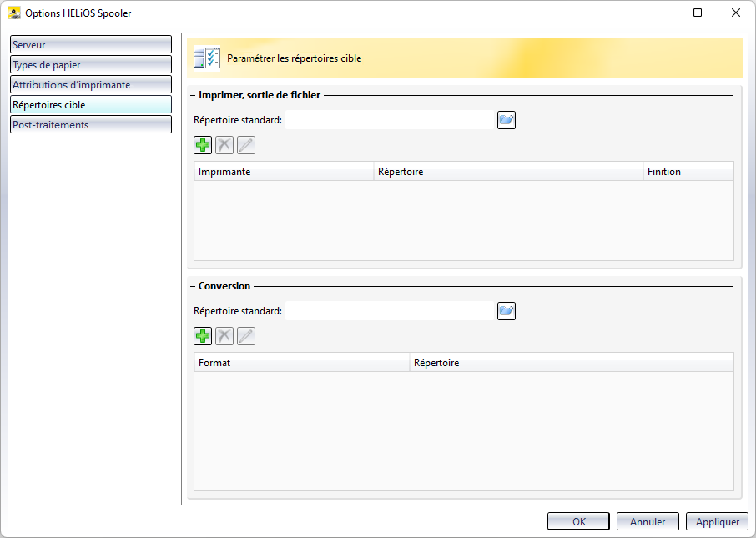
Task: Sort by Répertoire column in printer table
Action: 509,172
